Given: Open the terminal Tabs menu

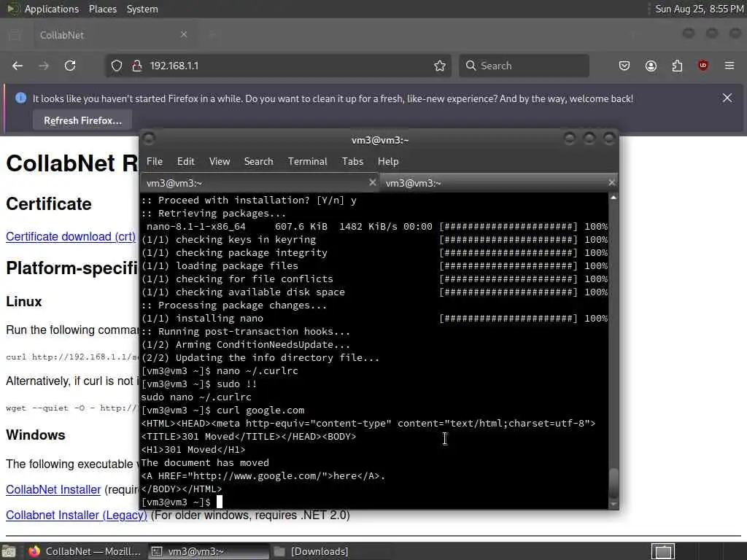Looking at the screenshot, I should pos(352,161).
